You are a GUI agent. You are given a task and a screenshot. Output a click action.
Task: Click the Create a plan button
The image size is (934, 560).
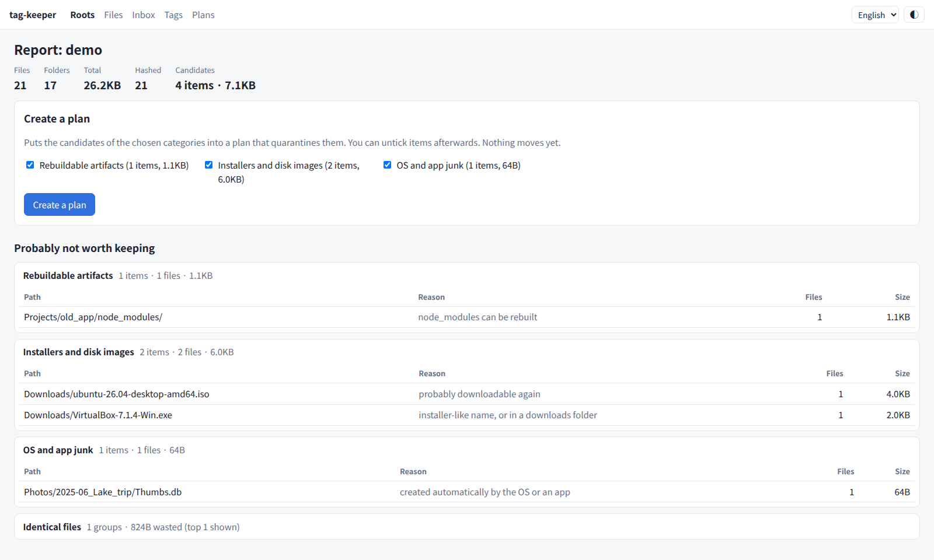pyautogui.click(x=60, y=205)
